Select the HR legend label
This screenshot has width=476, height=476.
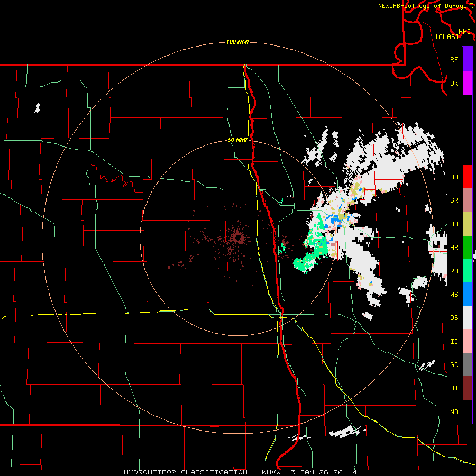click(x=454, y=248)
